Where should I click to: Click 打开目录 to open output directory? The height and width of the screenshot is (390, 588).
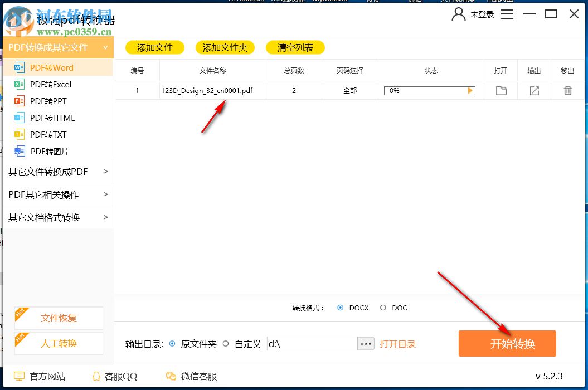pos(398,344)
